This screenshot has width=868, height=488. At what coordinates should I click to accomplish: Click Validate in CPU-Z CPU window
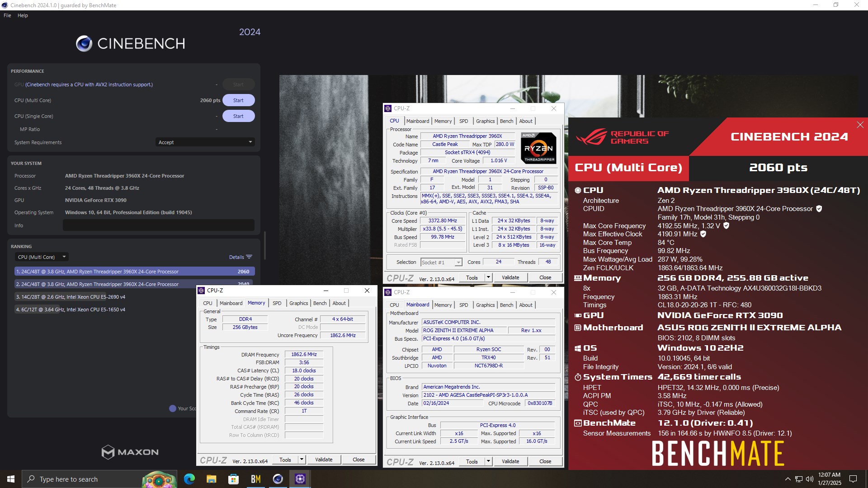point(510,277)
